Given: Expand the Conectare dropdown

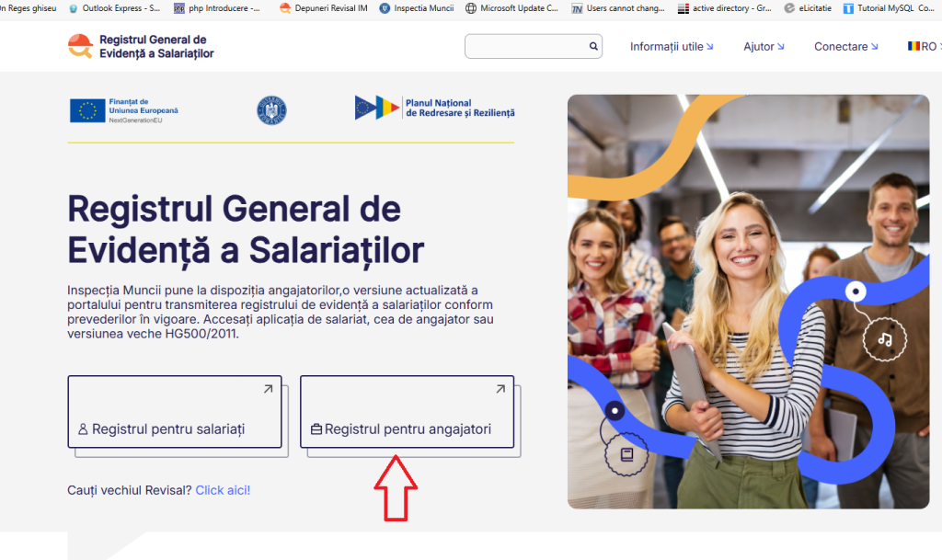Looking at the screenshot, I should 846,46.
